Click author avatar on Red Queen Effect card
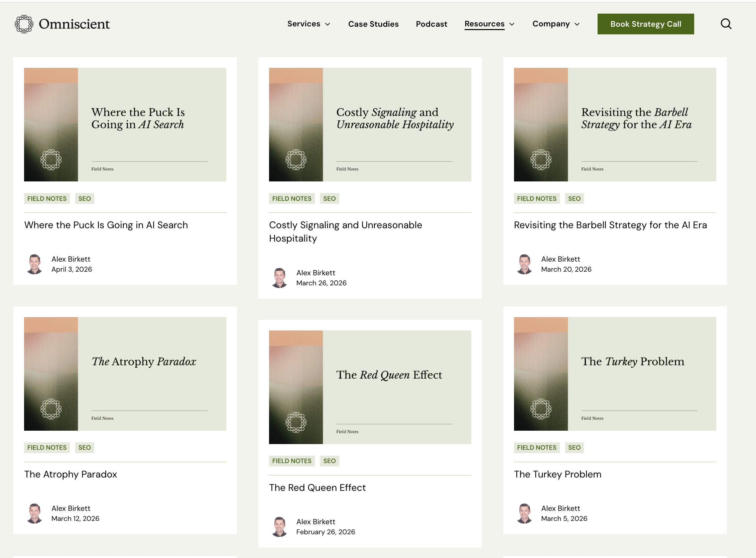 pyautogui.click(x=279, y=527)
